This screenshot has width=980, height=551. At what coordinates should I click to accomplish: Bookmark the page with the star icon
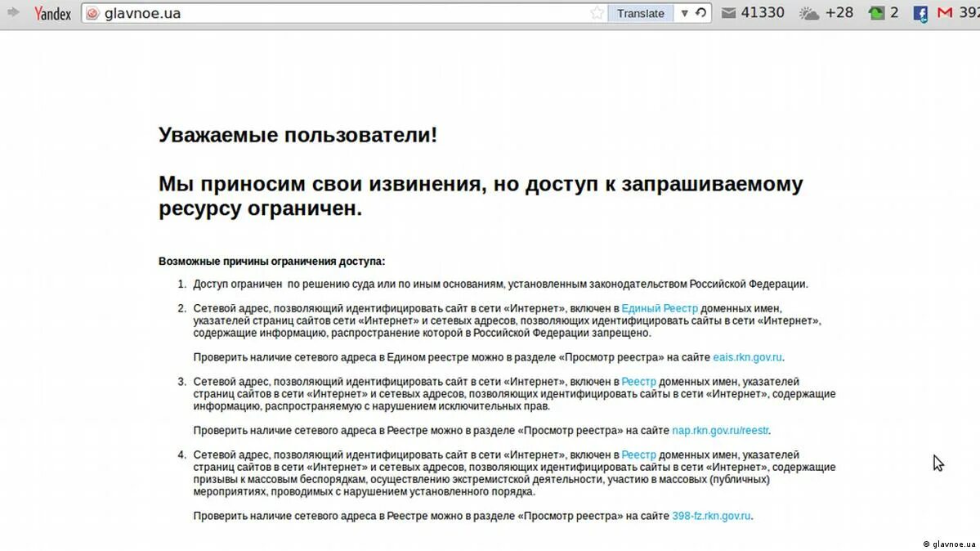click(x=597, y=13)
